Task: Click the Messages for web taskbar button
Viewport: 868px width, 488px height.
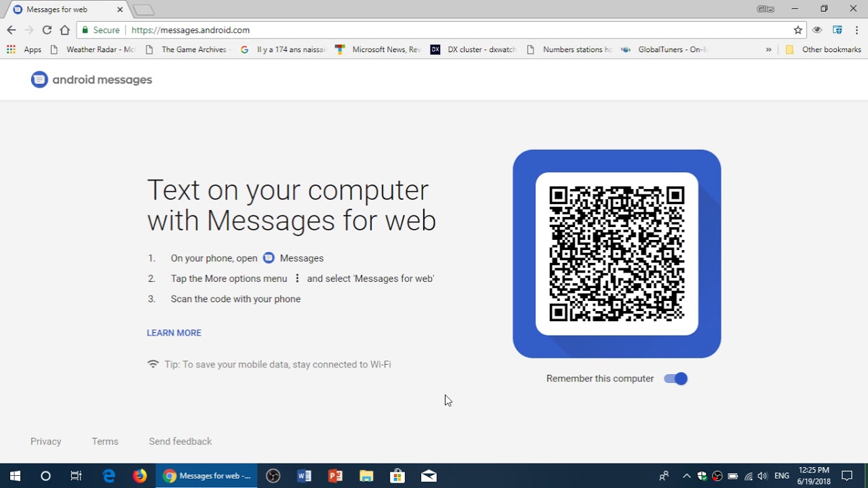Action: pos(208,476)
